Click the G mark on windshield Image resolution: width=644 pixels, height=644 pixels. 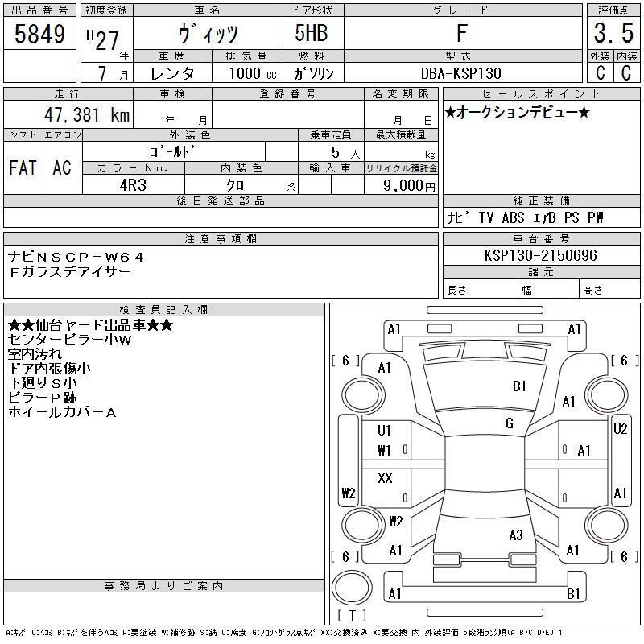coord(510,423)
